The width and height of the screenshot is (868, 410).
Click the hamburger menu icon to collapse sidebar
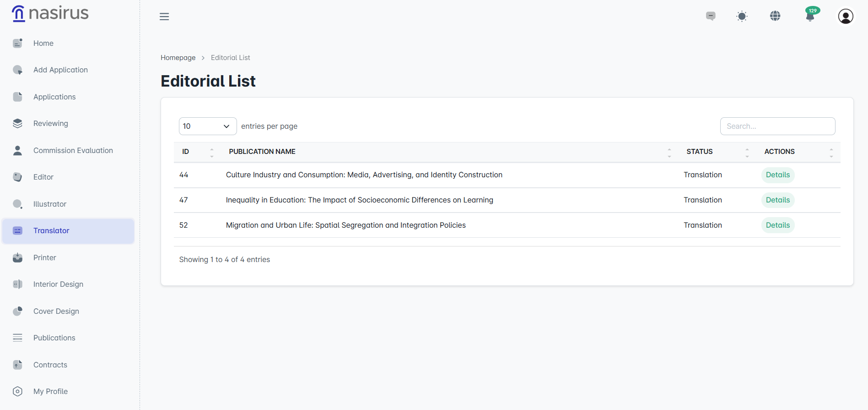[x=164, y=16]
